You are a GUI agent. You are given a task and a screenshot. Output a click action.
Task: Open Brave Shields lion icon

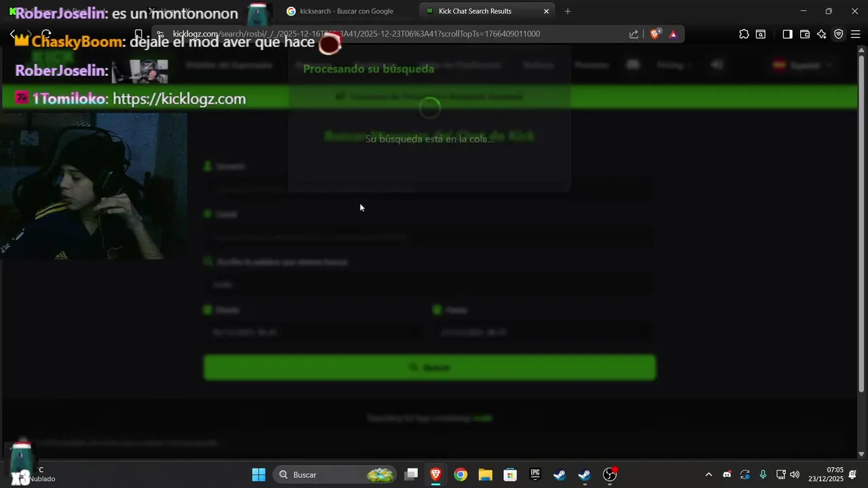pyautogui.click(x=655, y=34)
